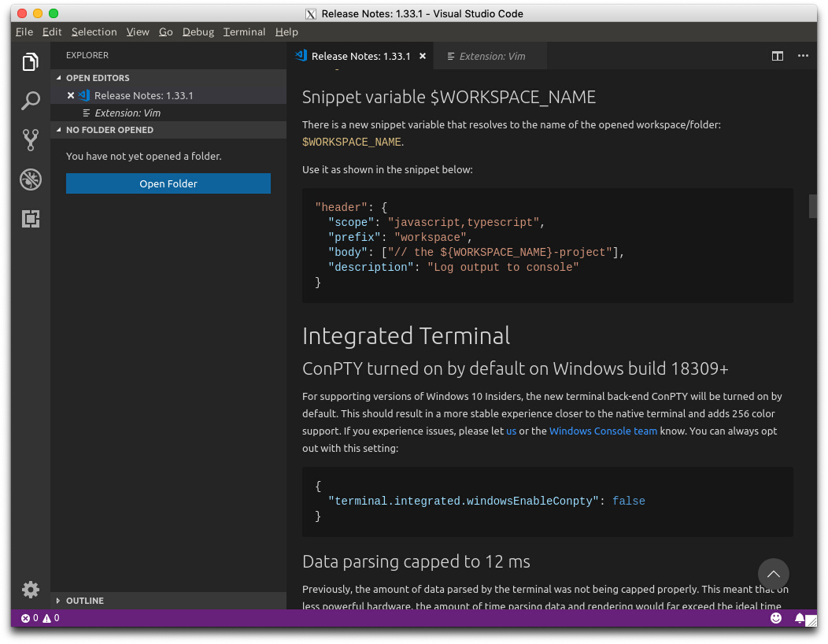Click VS Code icon on Release Notes tab
This screenshot has height=644, width=828.
click(301, 55)
